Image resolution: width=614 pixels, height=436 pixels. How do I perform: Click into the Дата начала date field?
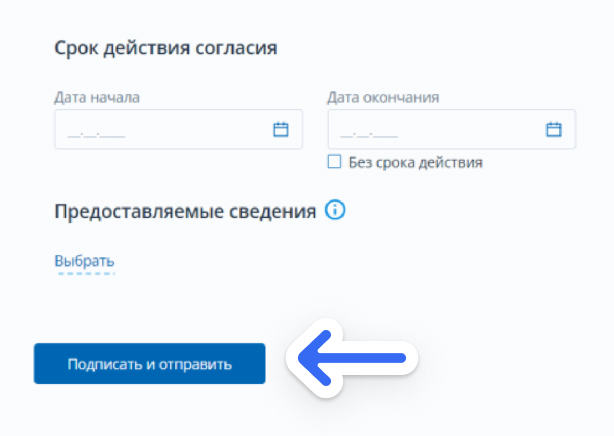[179, 129]
